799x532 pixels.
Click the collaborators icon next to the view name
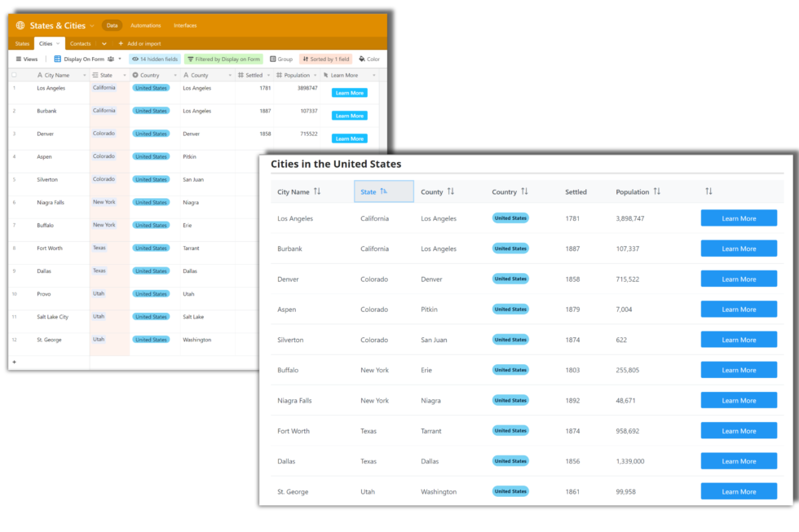tap(110, 59)
